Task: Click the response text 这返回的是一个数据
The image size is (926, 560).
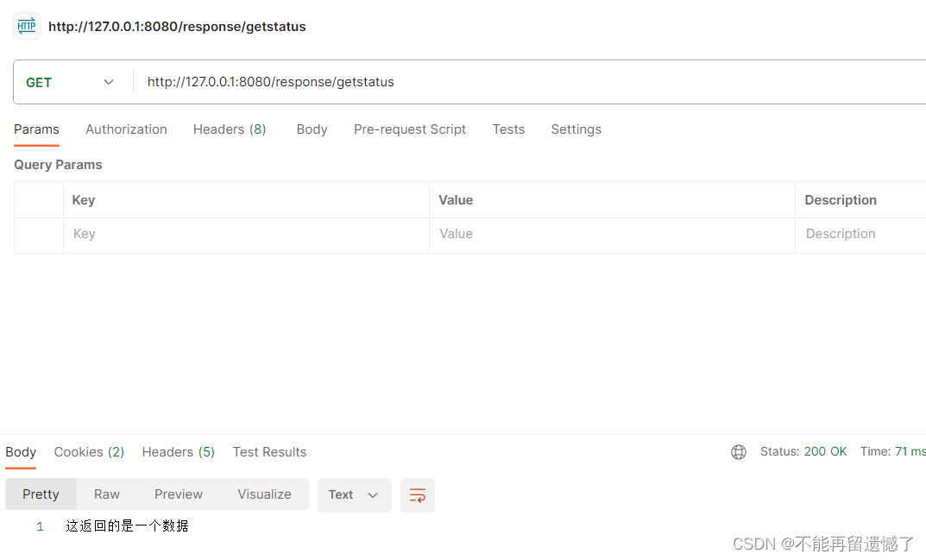Action: (x=127, y=525)
